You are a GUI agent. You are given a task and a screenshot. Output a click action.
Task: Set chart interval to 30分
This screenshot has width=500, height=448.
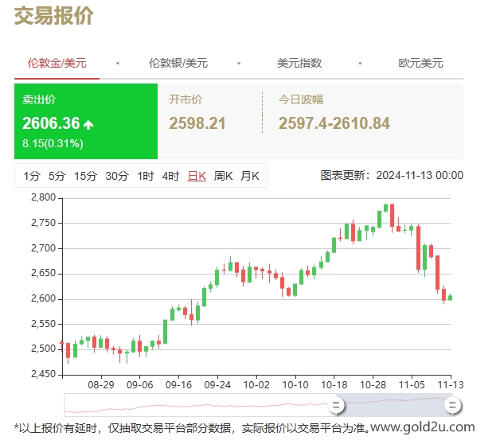tap(116, 177)
